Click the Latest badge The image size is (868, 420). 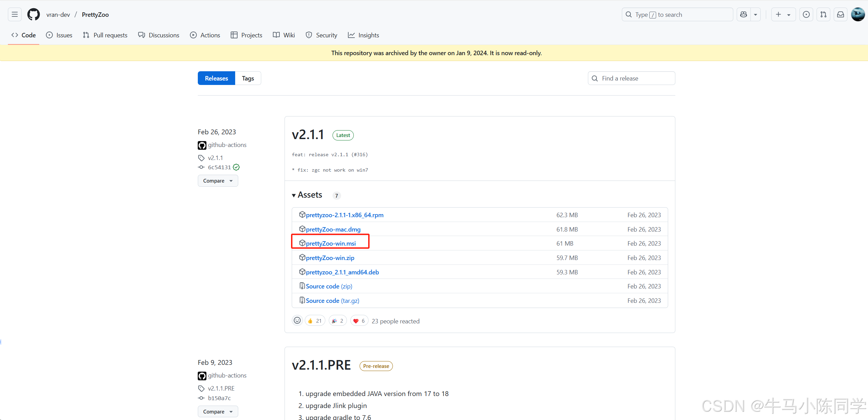point(343,135)
